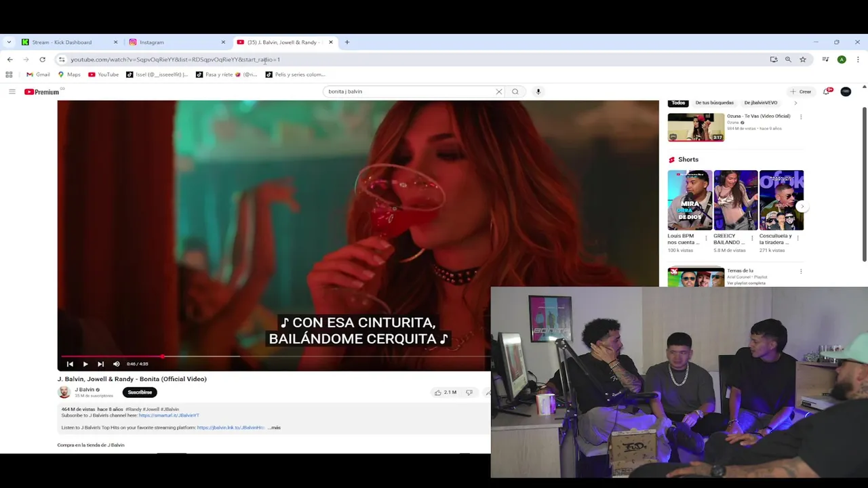This screenshot has height=488, width=868.
Task: Click the youtube.com address bar URL
Action: [175, 60]
